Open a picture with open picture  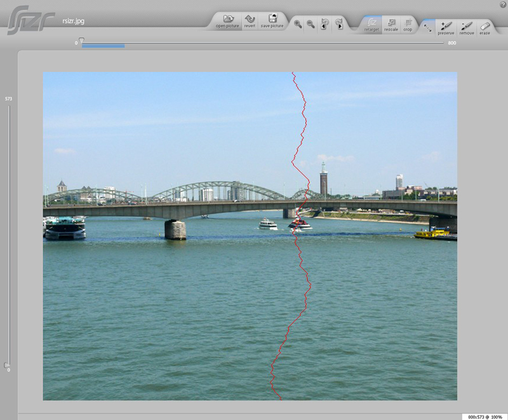(227, 21)
